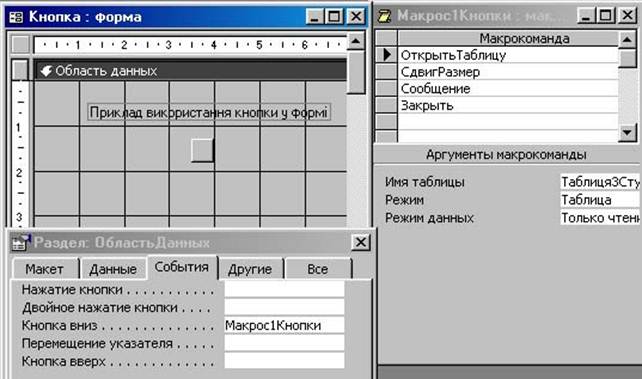Screen dimensions: 642x379
Task: Choose the СдвигРазмер macro action row
Action: 508,72
